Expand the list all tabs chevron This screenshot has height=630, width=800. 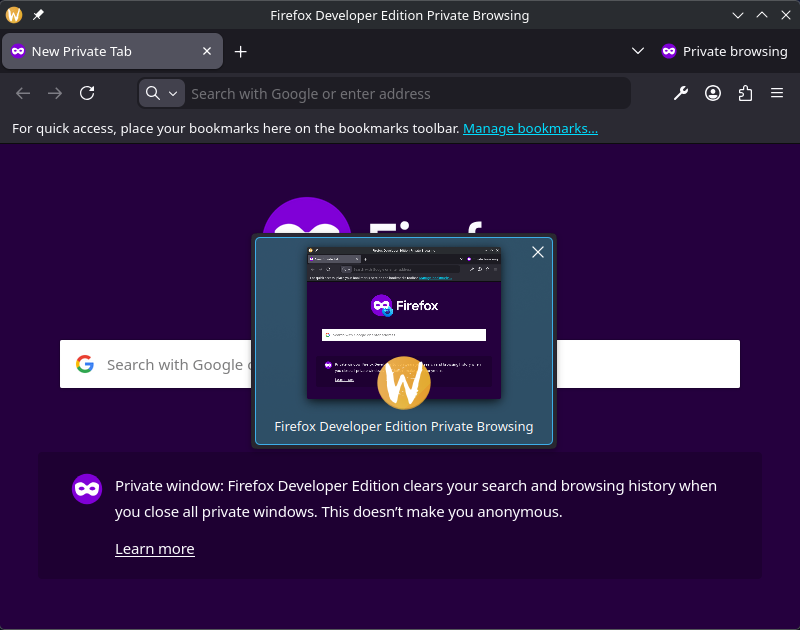638,51
